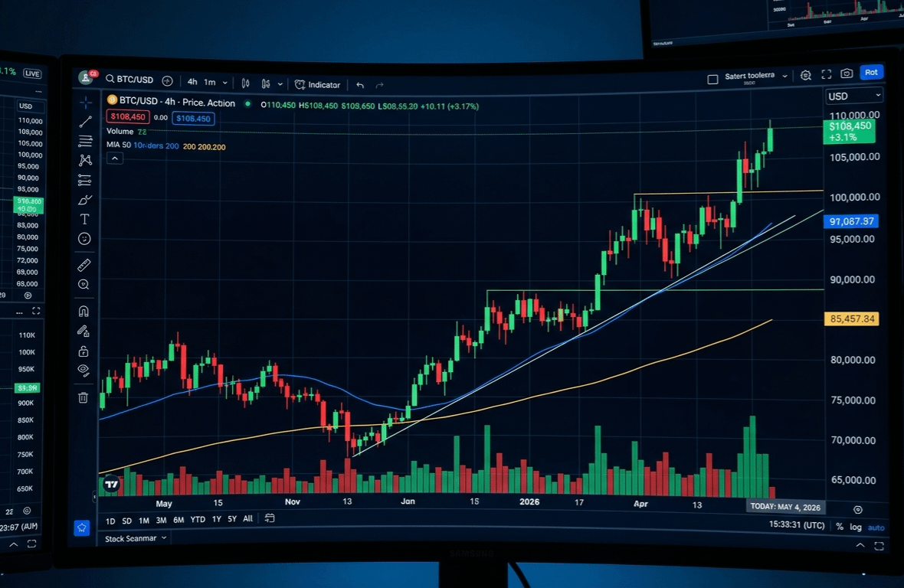This screenshot has width=904, height=588.
Task: Open the forecasting and measurement tool
Action: [x=85, y=180]
